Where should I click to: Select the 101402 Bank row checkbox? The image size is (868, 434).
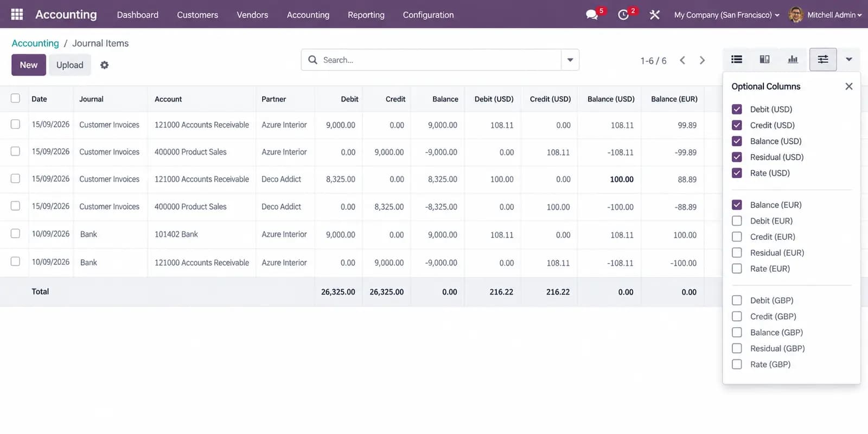(x=15, y=233)
